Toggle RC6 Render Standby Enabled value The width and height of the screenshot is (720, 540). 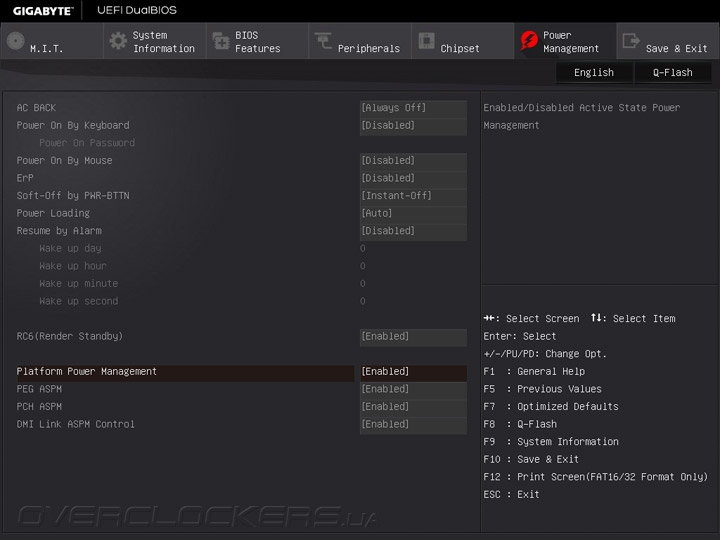413,337
